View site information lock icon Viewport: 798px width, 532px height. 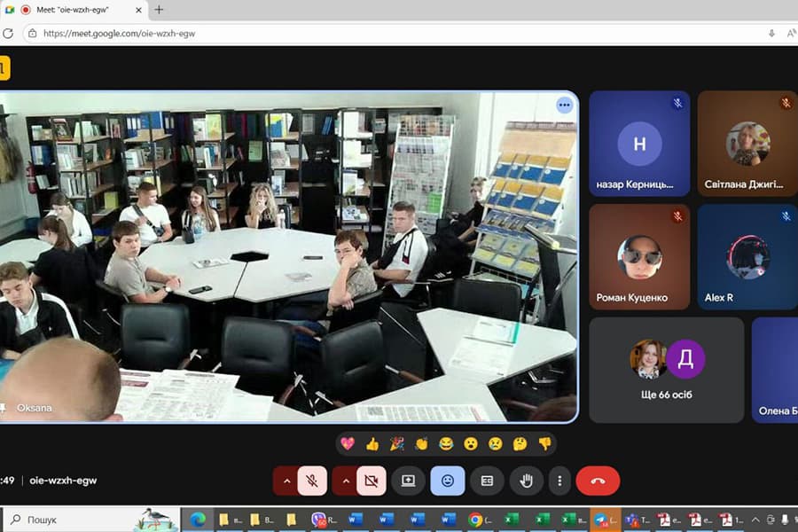(x=33, y=34)
